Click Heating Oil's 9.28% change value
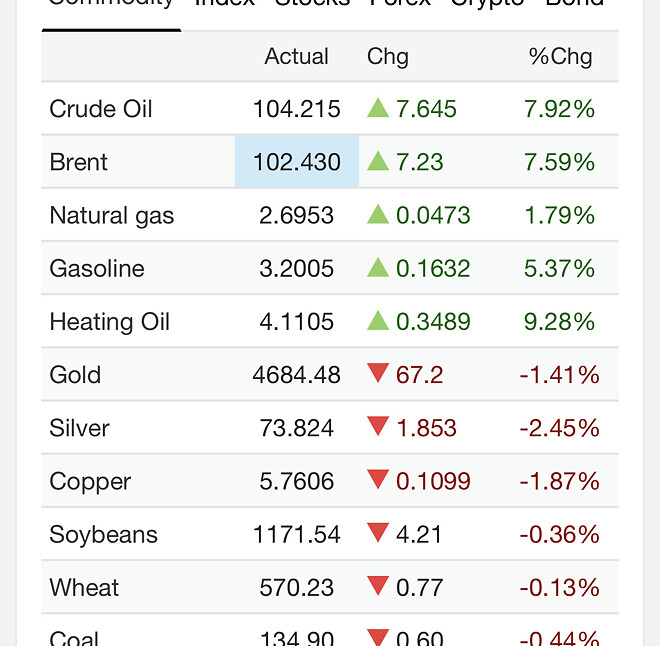 pos(559,322)
